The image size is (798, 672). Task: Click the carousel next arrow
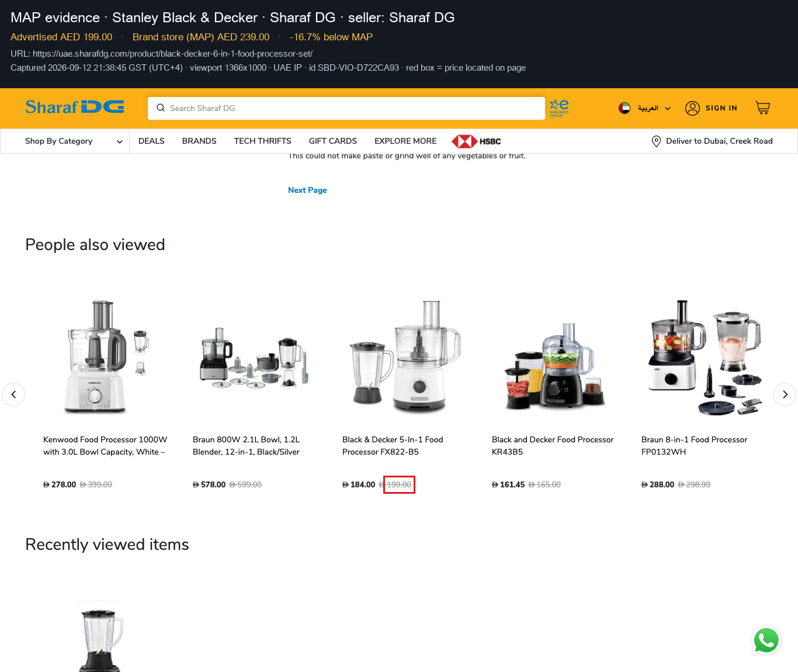click(x=785, y=394)
